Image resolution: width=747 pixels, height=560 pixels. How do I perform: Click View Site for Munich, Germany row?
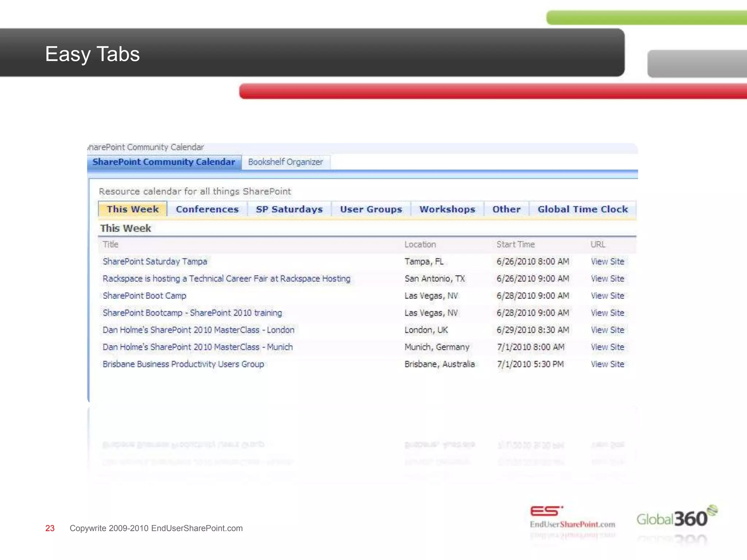pyautogui.click(x=607, y=347)
